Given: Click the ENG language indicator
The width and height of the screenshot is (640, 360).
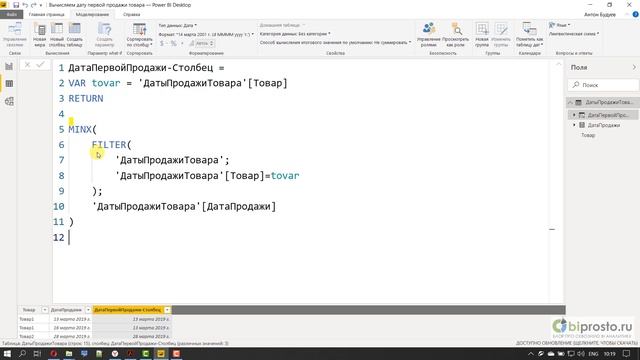Looking at the screenshot, I should click(593, 353).
